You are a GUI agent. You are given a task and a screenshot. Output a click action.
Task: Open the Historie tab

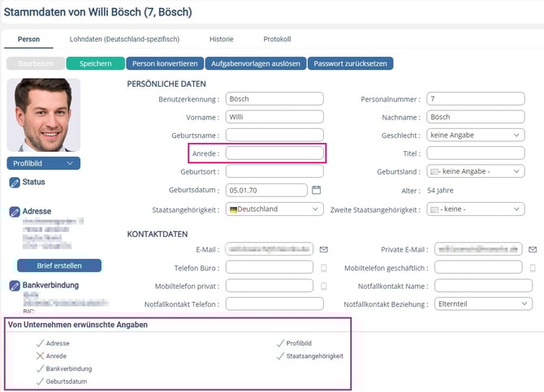coord(221,39)
